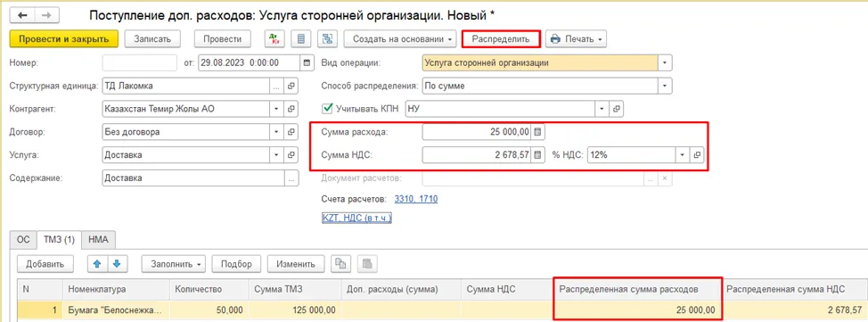Expand the Способ распределения dropdown

(x=665, y=86)
